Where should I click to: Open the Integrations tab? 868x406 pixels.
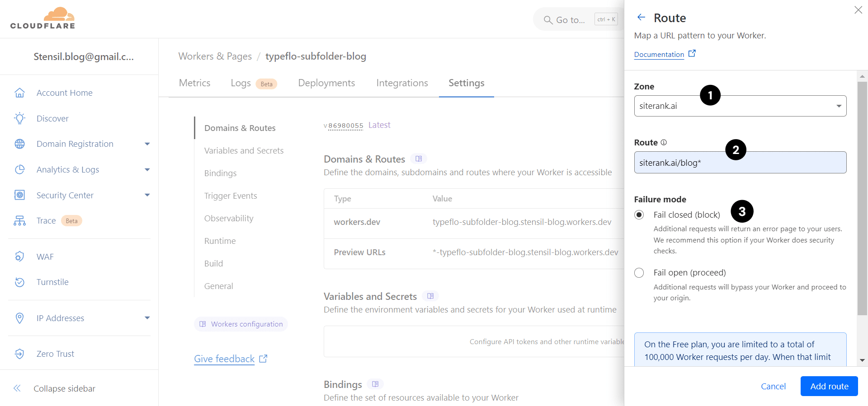tap(402, 83)
